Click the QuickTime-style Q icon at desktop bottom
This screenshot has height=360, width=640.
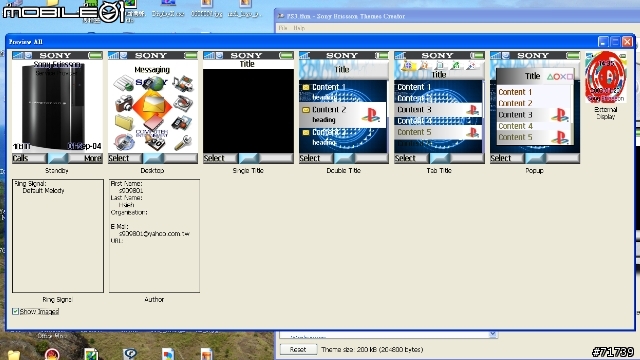point(130,353)
